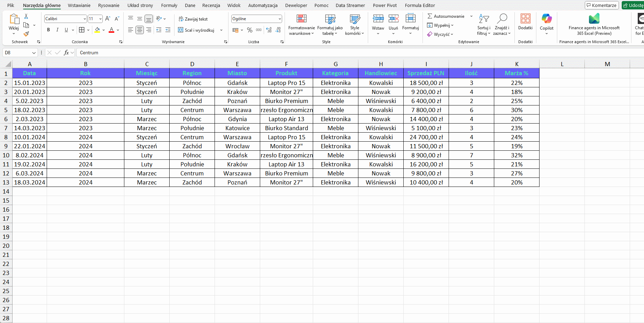Open the Ogólne number format dropdown
The width and height of the screenshot is (644, 323).
tap(280, 19)
